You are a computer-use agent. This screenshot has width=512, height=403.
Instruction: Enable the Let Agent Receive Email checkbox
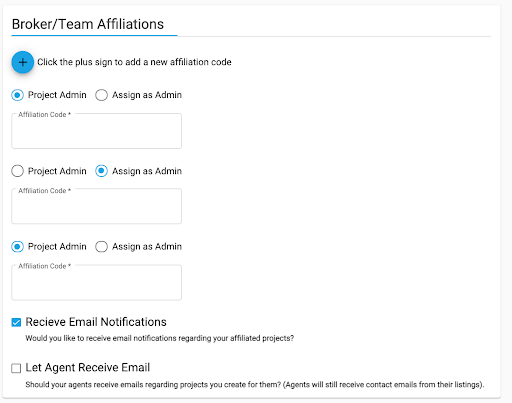click(16, 368)
